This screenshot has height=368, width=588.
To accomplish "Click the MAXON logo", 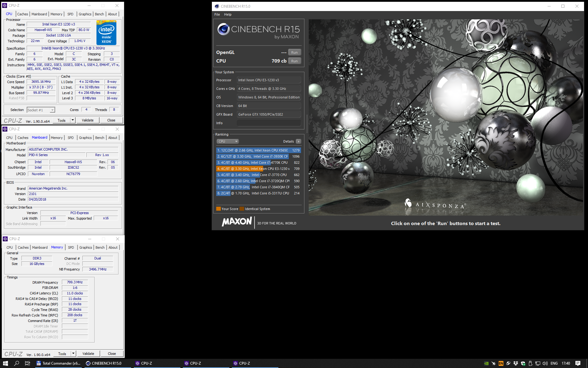I will (237, 222).
